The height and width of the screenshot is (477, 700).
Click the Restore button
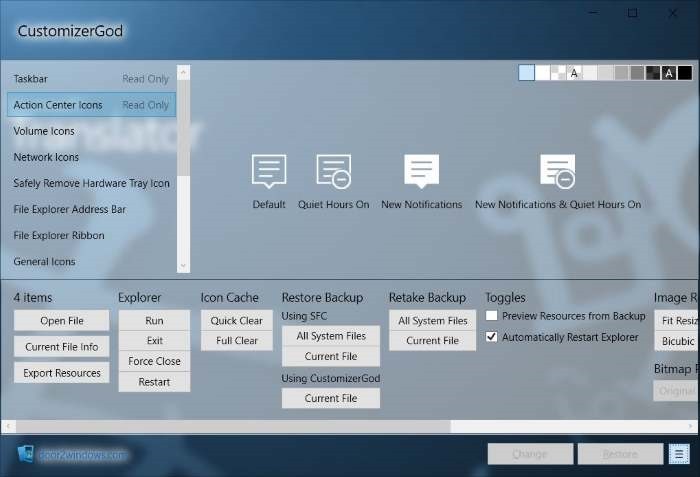click(620, 454)
